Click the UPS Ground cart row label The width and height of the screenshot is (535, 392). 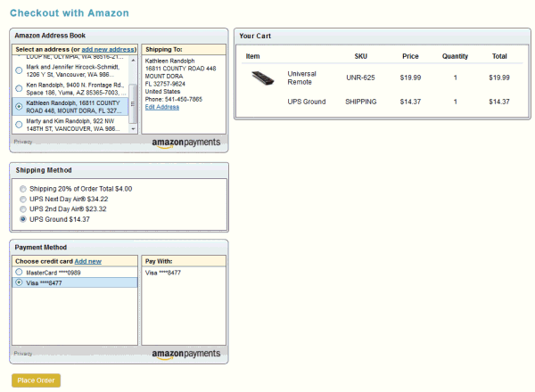[307, 102]
